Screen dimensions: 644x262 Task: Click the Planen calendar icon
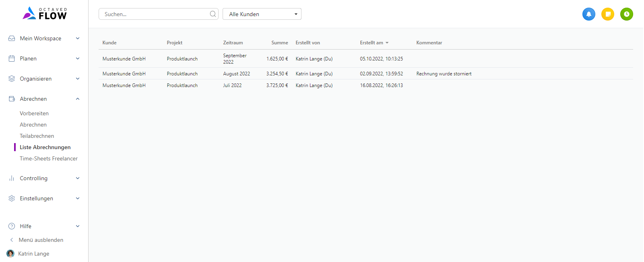[x=12, y=58]
